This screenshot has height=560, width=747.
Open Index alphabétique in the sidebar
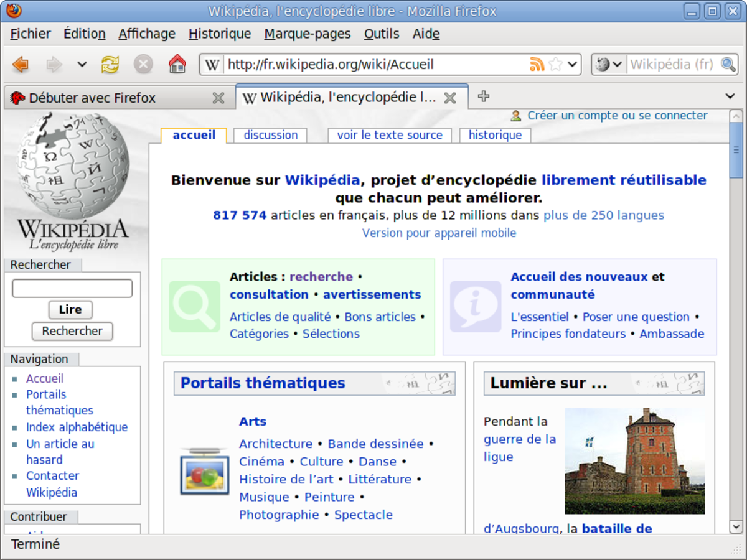(77, 427)
